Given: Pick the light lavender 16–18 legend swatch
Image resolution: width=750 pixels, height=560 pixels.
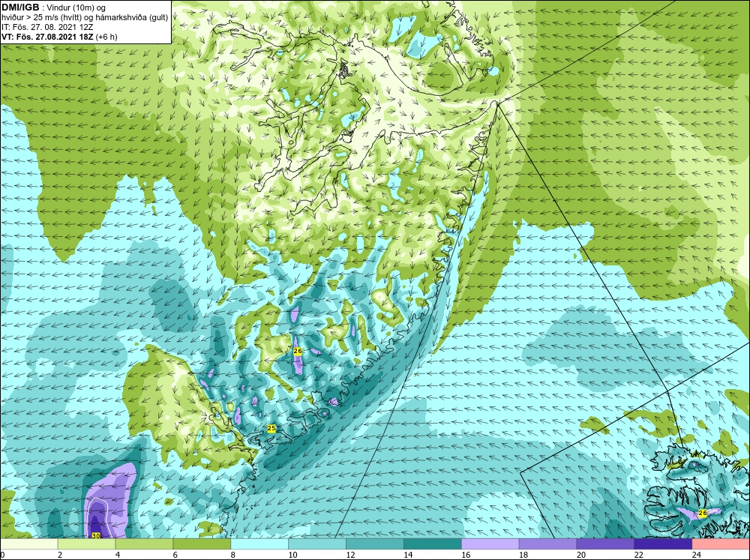Looking at the screenshot, I should click(490, 544).
